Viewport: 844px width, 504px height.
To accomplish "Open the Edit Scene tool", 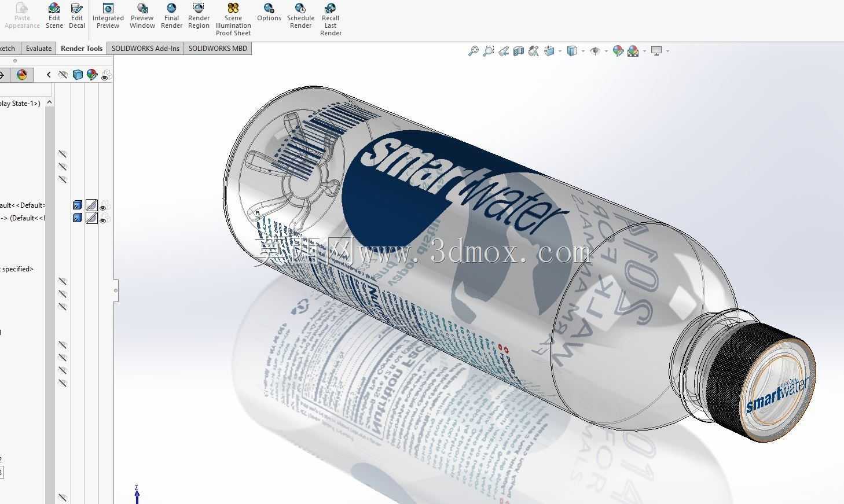I will click(x=54, y=16).
